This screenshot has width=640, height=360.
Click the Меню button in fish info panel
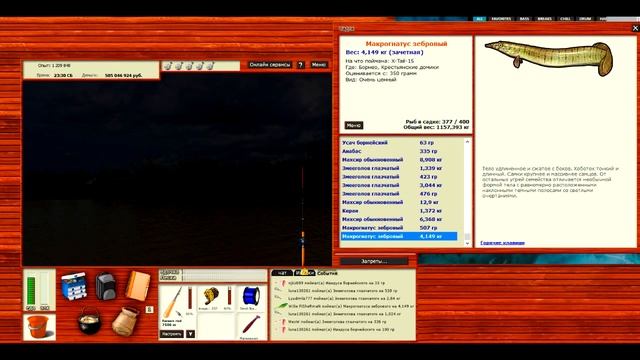353,125
